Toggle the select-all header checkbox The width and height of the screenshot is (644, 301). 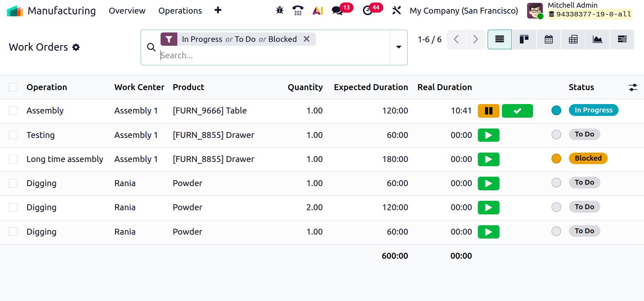coord(13,87)
